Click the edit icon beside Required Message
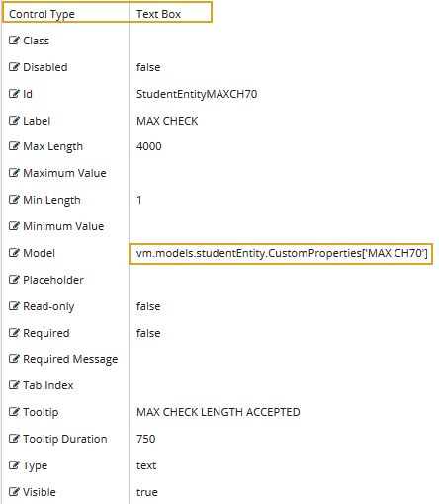The height and width of the screenshot is (504, 439). click(x=14, y=359)
